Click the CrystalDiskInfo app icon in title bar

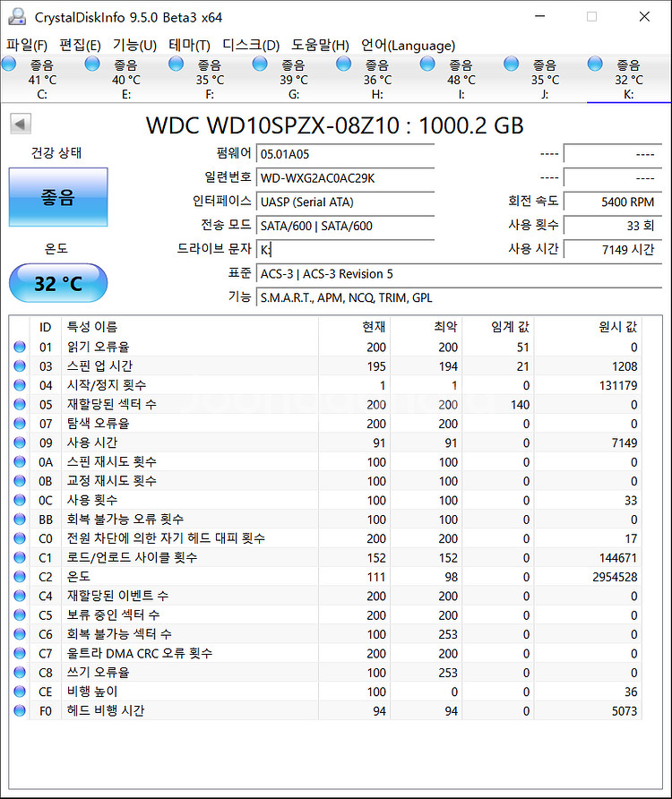tap(17, 17)
